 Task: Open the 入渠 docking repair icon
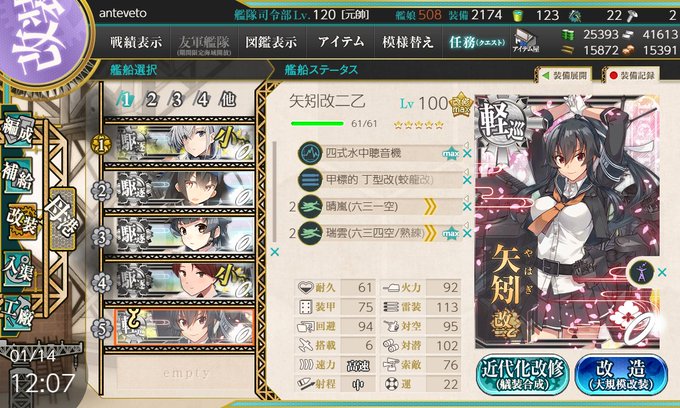tap(17, 270)
